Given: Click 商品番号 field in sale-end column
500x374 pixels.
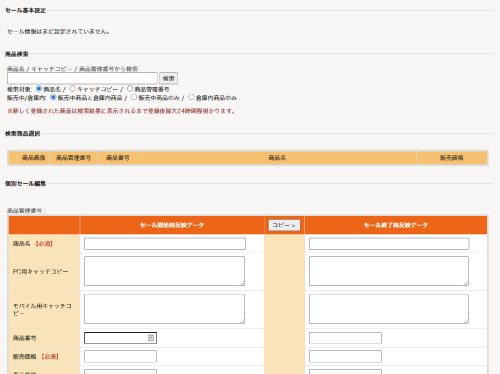Looking at the screenshot, I should (x=345, y=338).
